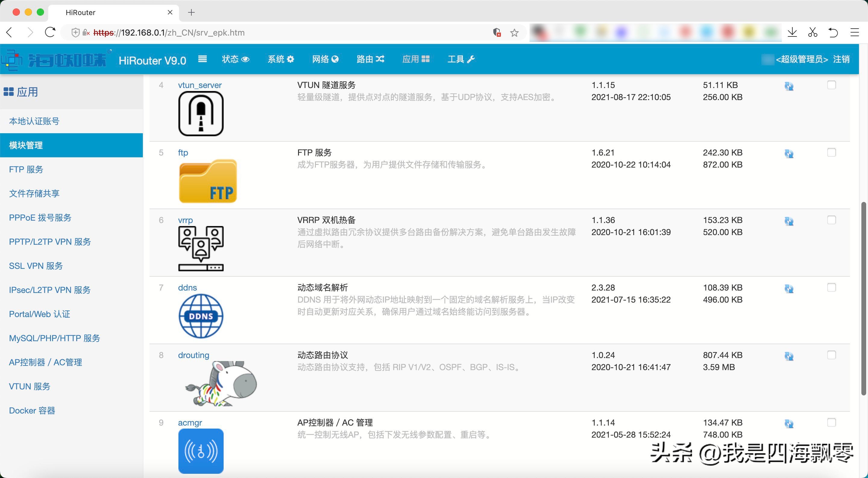Check the checkbox for vtun_server
This screenshot has width=868, height=478.
coord(832,85)
